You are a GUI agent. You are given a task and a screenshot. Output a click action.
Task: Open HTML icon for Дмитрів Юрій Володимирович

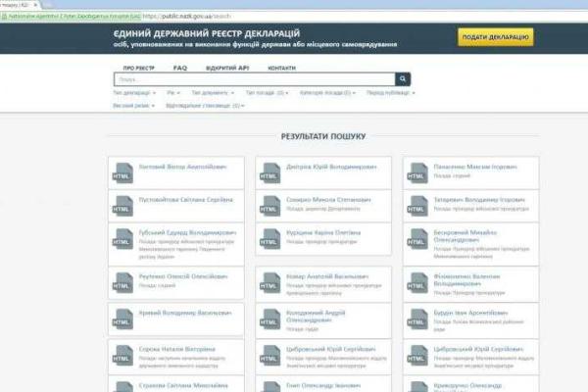point(270,172)
